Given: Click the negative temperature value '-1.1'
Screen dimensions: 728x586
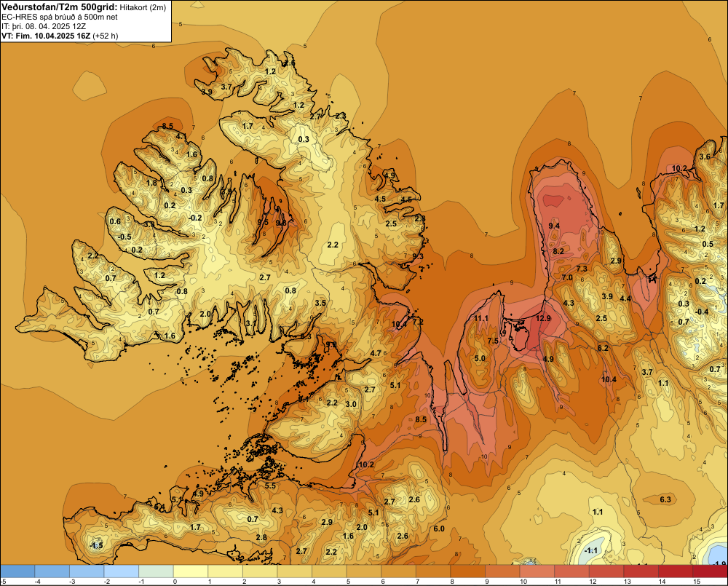Looking at the screenshot, I should click(x=590, y=550).
